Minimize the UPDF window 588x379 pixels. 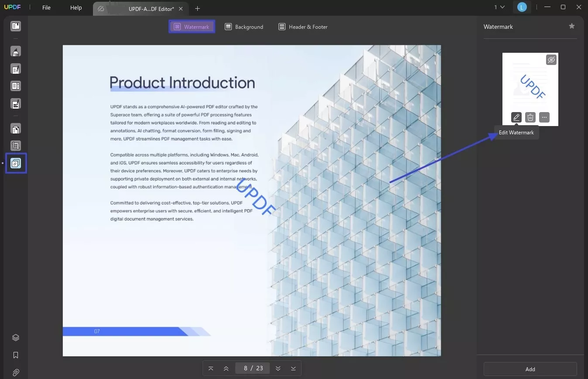pyautogui.click(x=547, y=7)
